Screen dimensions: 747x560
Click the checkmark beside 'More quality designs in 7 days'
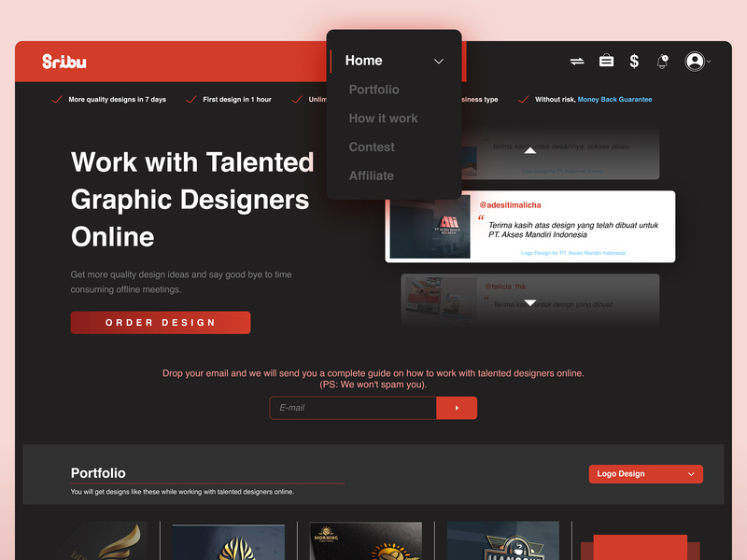[x=53, y=99]
